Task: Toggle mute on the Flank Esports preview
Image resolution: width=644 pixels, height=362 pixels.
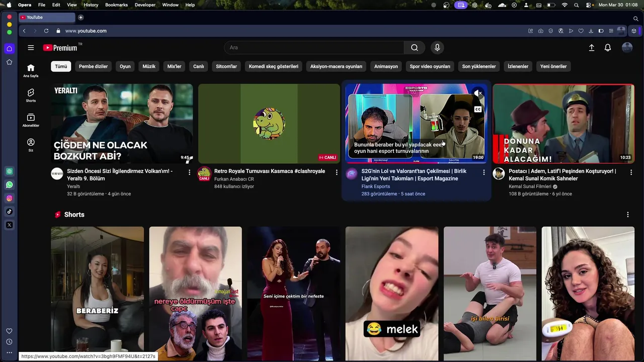Action: 477,93
